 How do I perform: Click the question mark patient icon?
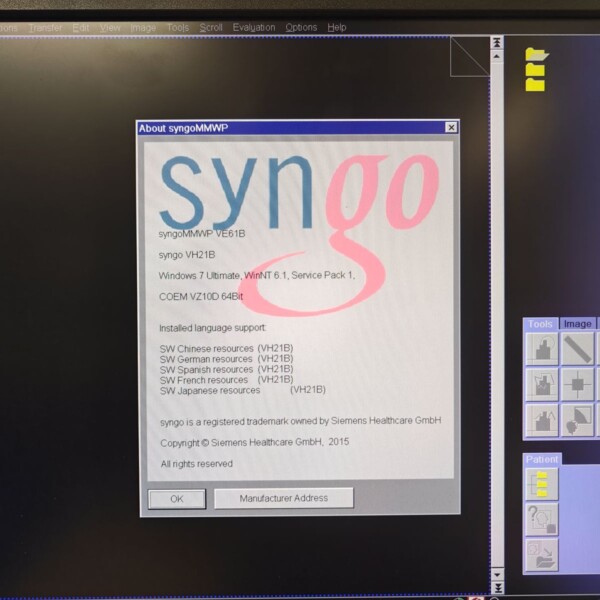[x=542, y=519]
